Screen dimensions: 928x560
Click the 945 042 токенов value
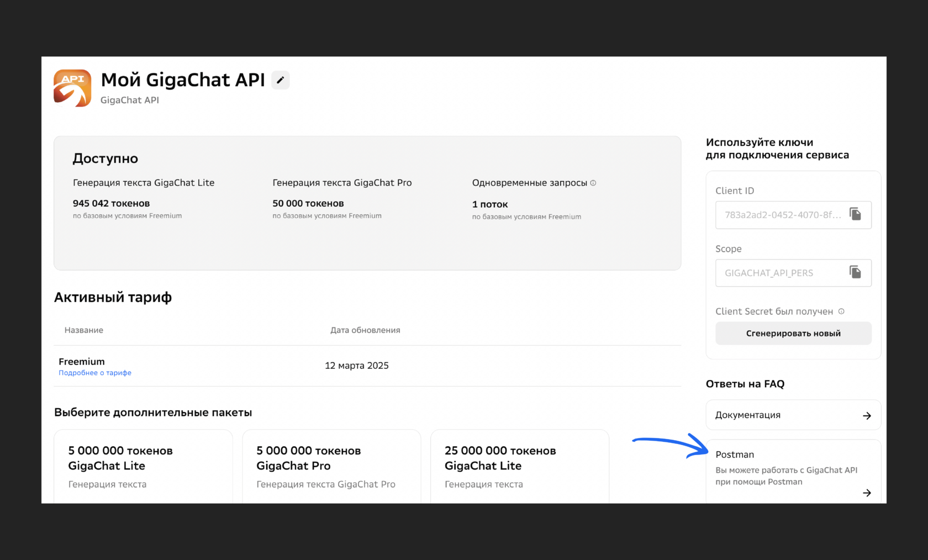tap(111, 204)
